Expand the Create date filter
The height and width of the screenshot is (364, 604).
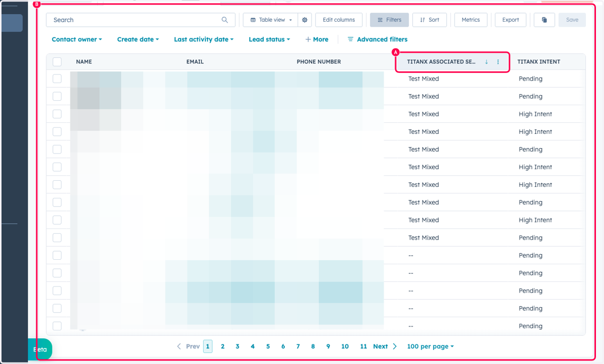click(x=138, y=39)
